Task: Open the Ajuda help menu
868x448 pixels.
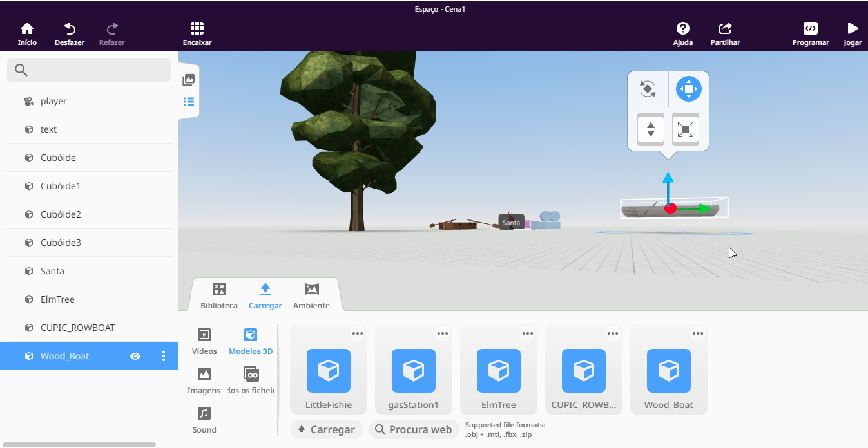Action: pyautogui.click(x=683, y=34)
